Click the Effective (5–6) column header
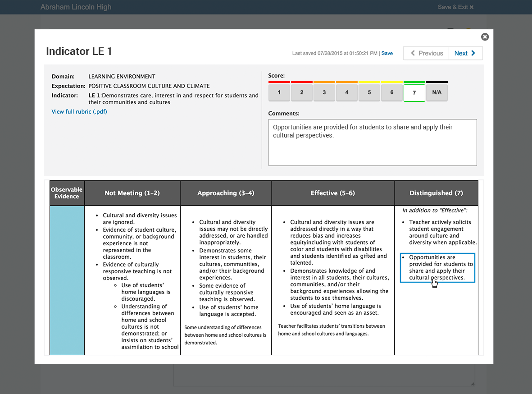Screen dimensions: 532x394 [333, 193]
